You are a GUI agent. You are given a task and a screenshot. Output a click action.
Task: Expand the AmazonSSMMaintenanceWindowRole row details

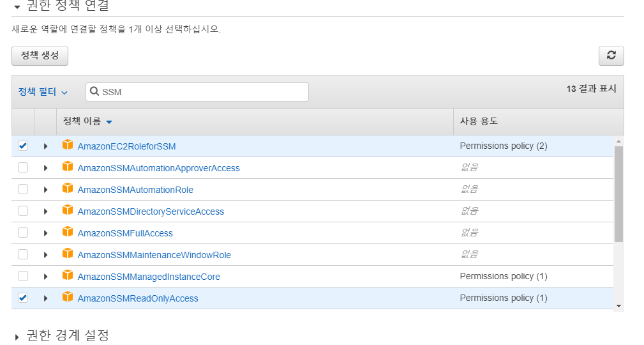point(45,255)
